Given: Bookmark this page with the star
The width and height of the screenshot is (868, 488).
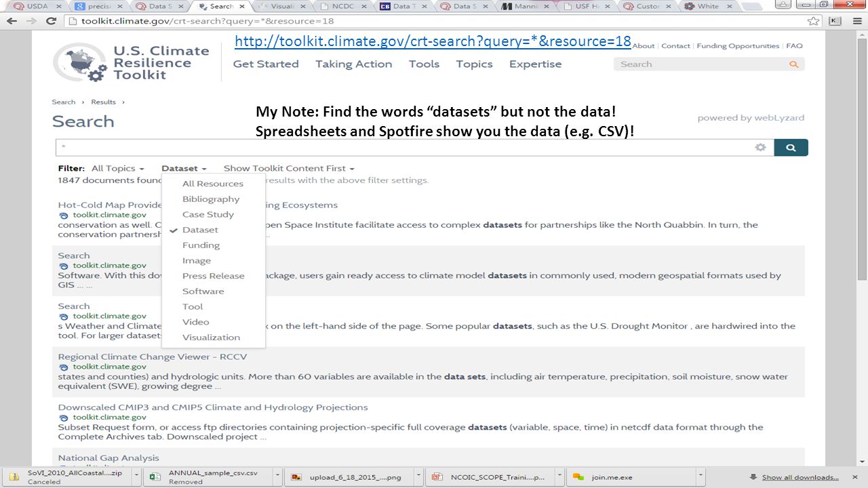Looking at the screenshot, I should pos(813,21).
